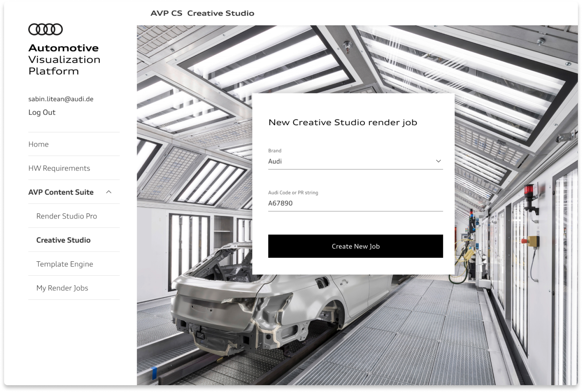Click the Create New Job button
Image resolution: width=582 pixels, height=392 pixels.
[355, 246]
